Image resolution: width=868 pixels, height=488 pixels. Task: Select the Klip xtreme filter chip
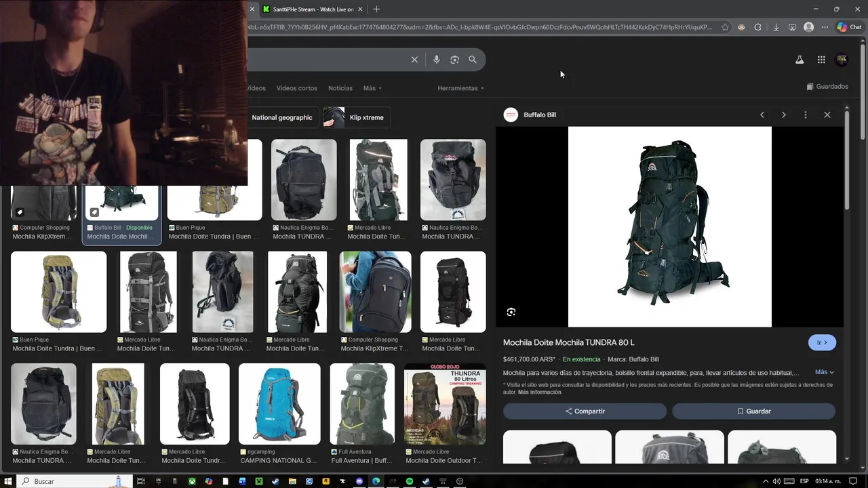[357, 117]
